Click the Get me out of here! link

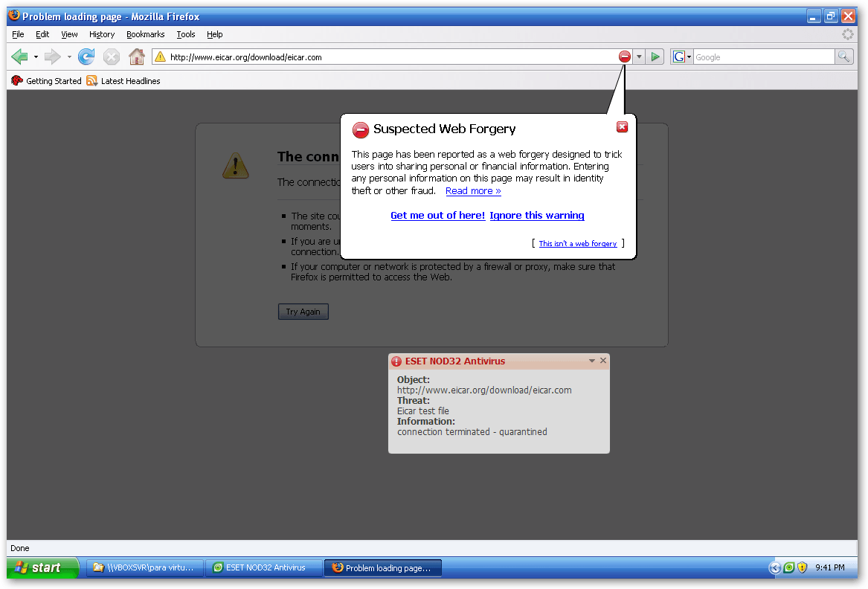tap(437, 216)
